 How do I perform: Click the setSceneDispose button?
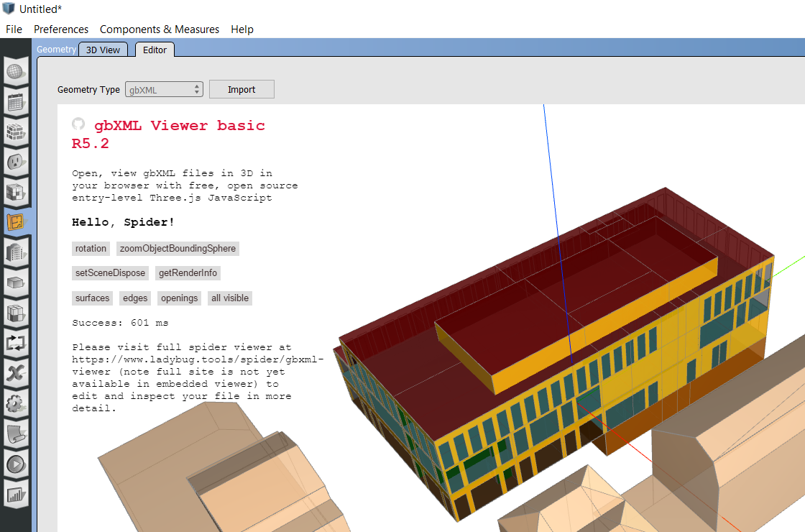[x=111, y=273]
